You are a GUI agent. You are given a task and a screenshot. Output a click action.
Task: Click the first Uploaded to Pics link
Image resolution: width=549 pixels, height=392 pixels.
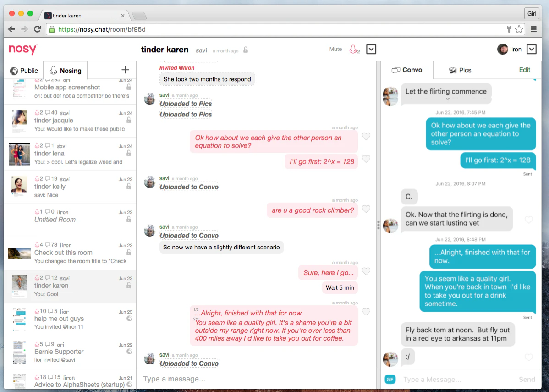[x=186, y=104]
